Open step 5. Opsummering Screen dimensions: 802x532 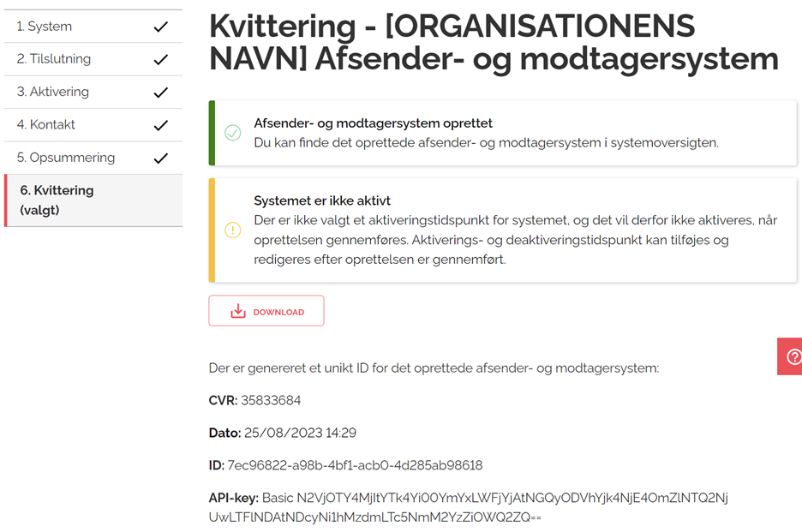pos(66,158)
